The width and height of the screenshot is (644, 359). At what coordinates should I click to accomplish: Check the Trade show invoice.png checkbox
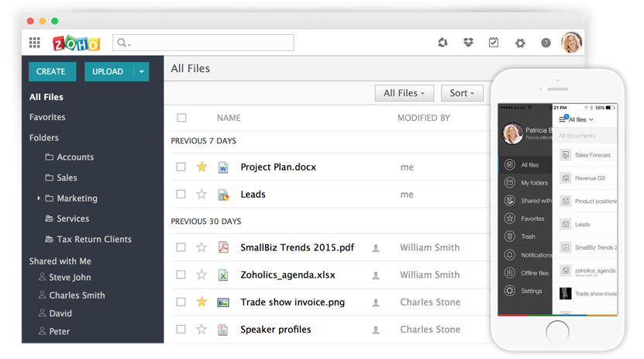point(181,302)
